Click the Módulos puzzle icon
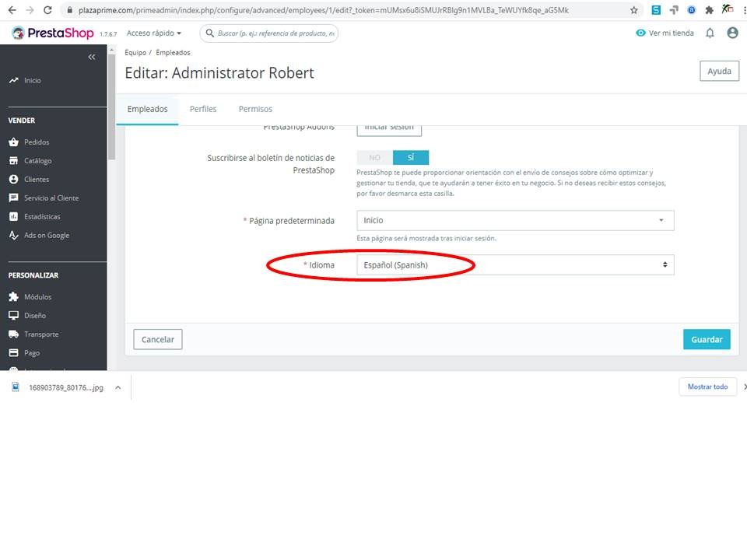Screen dimensions: 747x560 click(13, 296)
